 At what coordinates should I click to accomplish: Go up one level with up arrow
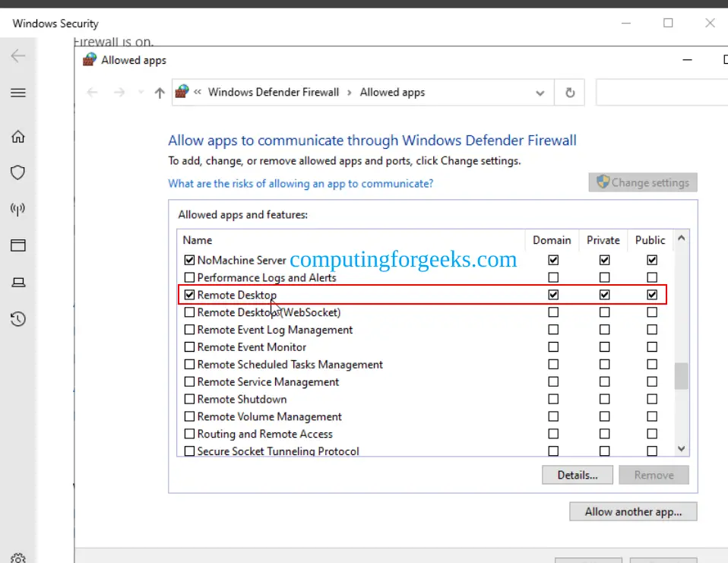[x=160, y=93]
